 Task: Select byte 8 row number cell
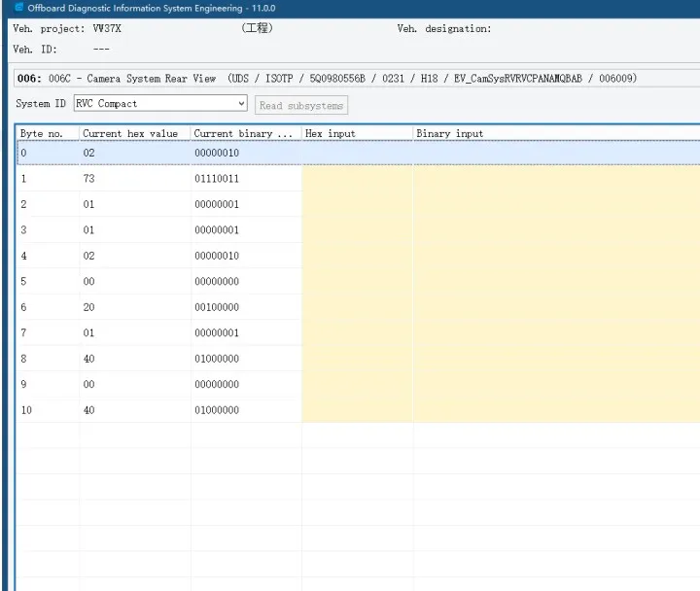(x=48, y=359)
